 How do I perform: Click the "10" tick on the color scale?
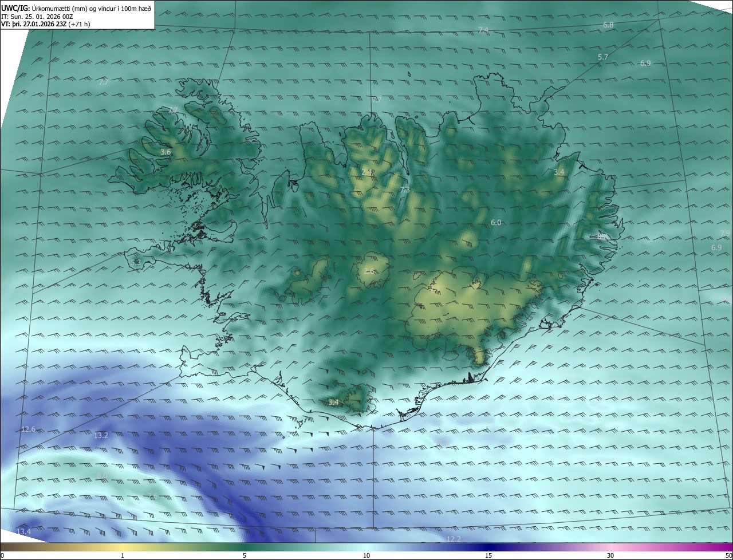pos(366,555)
